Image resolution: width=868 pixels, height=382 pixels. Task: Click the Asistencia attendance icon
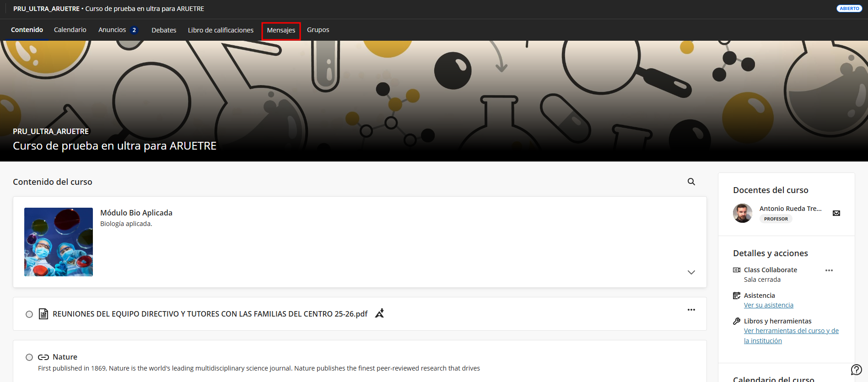(736, 296)
